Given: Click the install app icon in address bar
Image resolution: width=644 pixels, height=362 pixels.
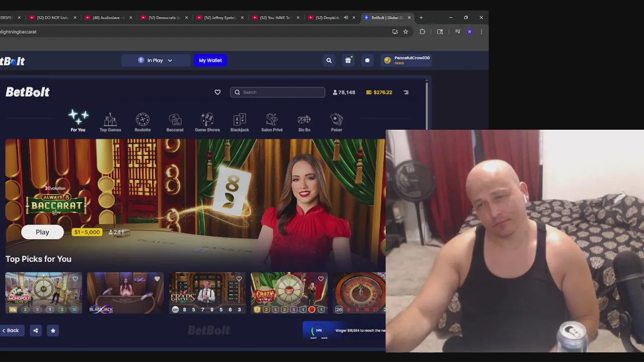Looking at the screenshot, I should tap(395, 32).
